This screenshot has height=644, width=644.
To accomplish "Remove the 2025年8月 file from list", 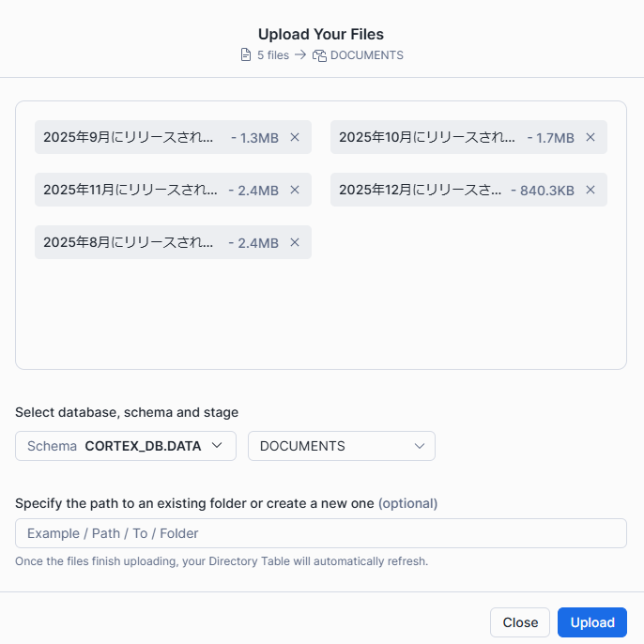I will click(295, 242).
